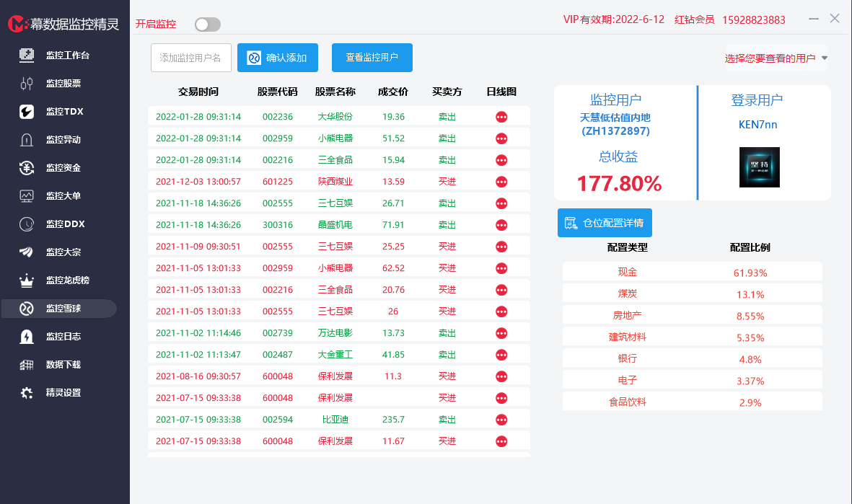Click the 监控龙虎榜 crown icon
This screenshot has height=504, width=852.
(x=26, y=280)
